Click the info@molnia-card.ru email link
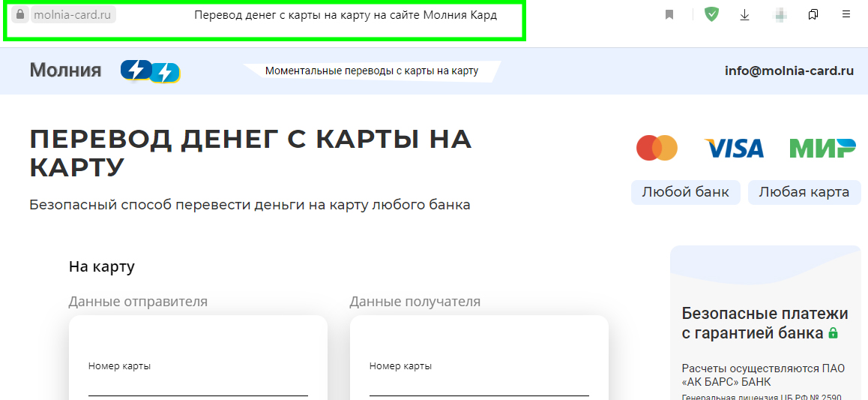This screenshot has height=400, width=868. tap(789, 71)
